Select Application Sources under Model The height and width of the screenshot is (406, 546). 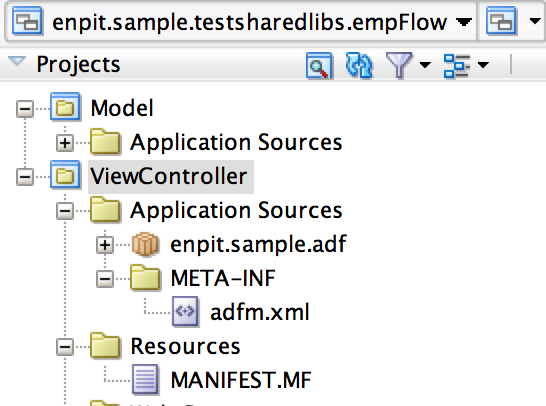click(236, 143)
